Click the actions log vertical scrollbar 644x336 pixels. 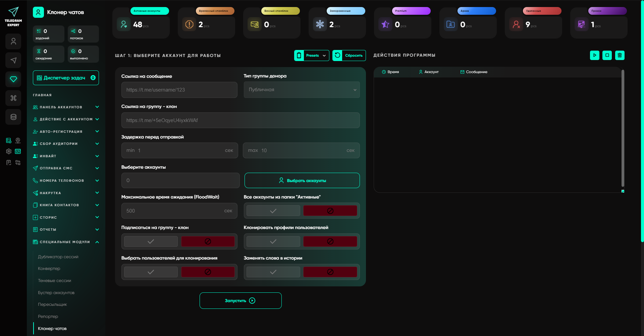[623, 127]
